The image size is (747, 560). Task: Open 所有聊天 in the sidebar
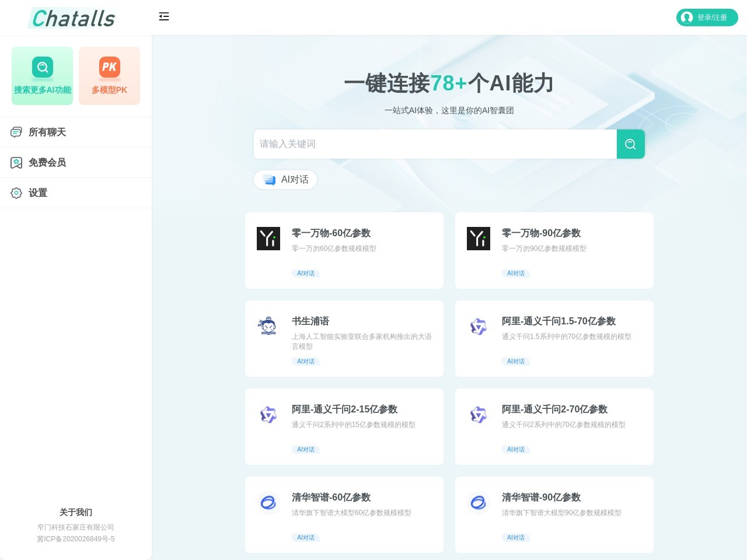tap(47, 132)
